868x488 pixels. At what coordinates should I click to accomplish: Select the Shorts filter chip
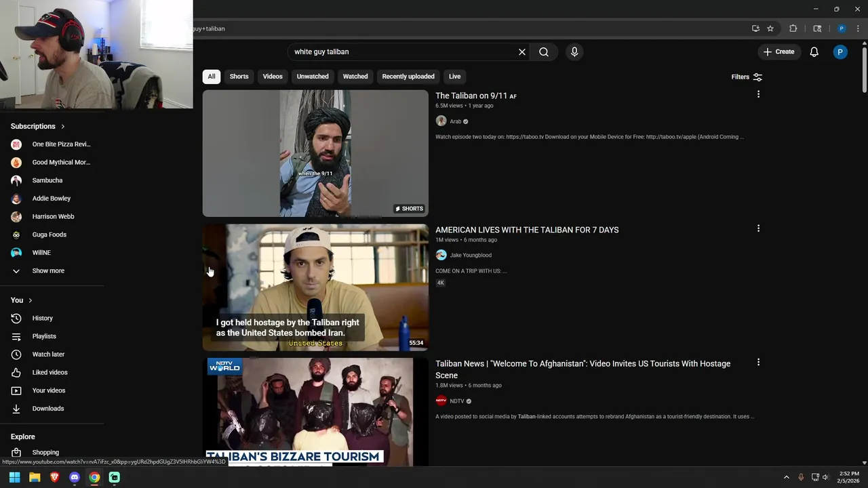239,77
